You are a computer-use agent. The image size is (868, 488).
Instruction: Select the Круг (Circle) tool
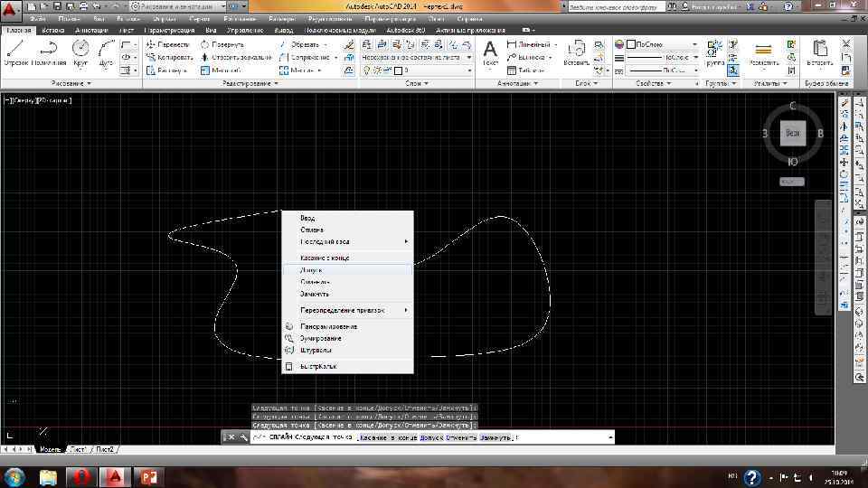81,52
